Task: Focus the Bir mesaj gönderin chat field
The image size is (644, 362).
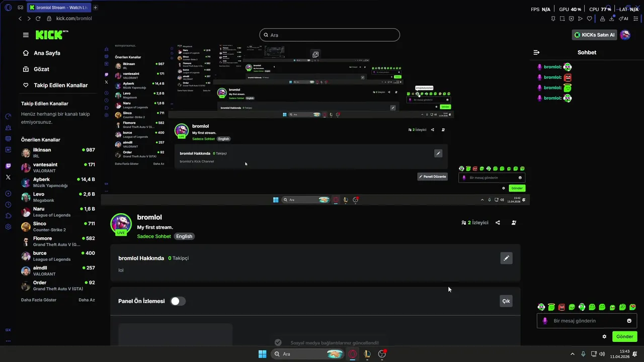Action: click(x=587, y=321)
